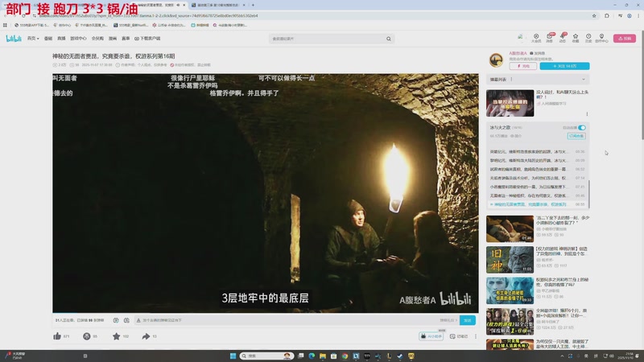Open the 动态 feed icon
Screen dimensions: 644x362
pos(562,38)
